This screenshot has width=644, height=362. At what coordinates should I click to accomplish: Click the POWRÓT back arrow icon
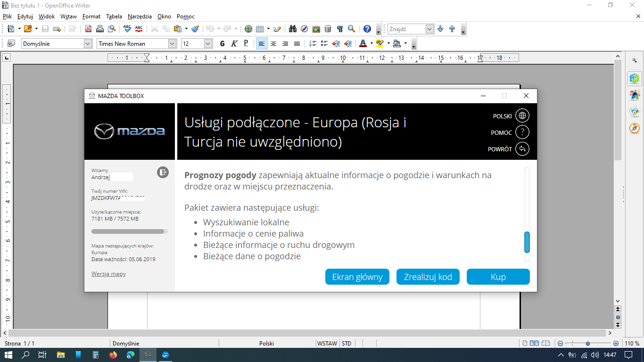click(522, 149)
